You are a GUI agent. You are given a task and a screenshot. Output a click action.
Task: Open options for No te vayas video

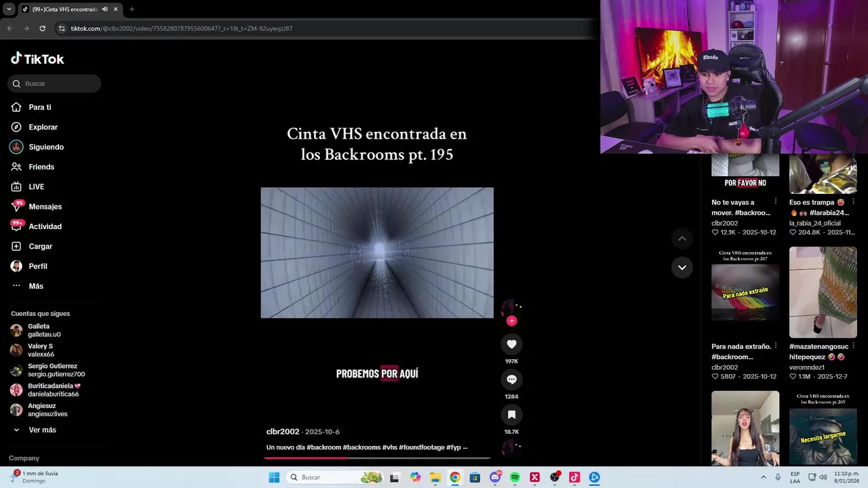tap(775, 202)
